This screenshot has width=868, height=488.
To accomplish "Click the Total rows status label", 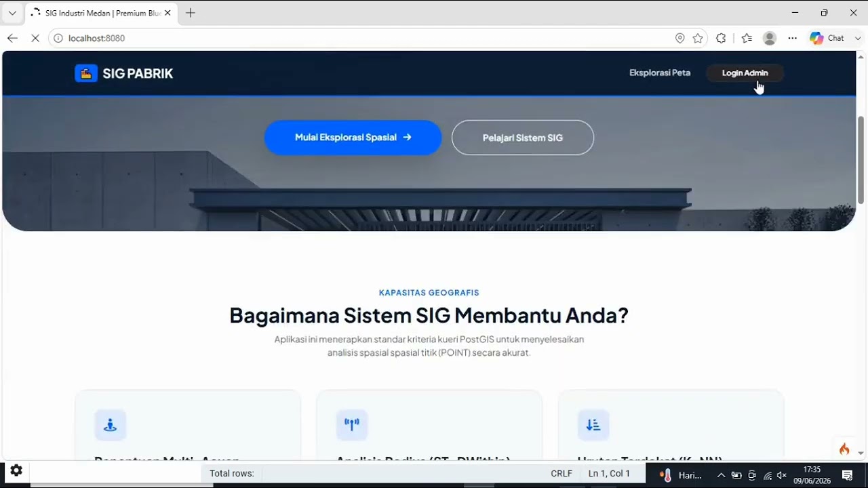I will [232, 473].
